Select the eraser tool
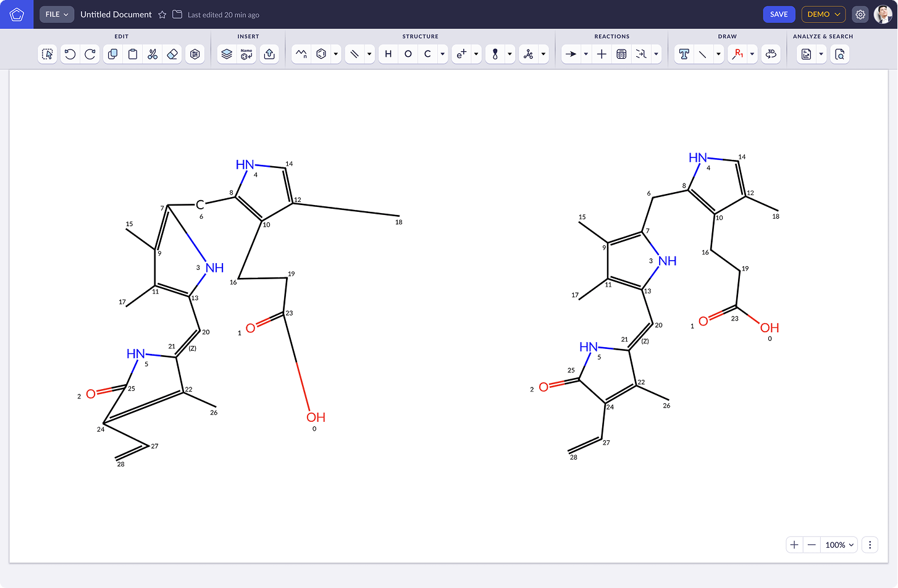 [x=172, y=54]
